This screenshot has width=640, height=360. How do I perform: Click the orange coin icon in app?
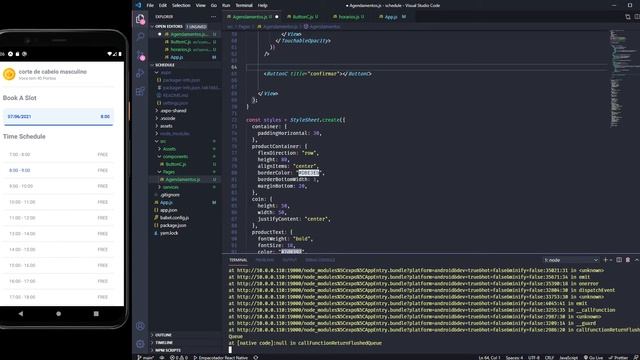click(9, 74)
